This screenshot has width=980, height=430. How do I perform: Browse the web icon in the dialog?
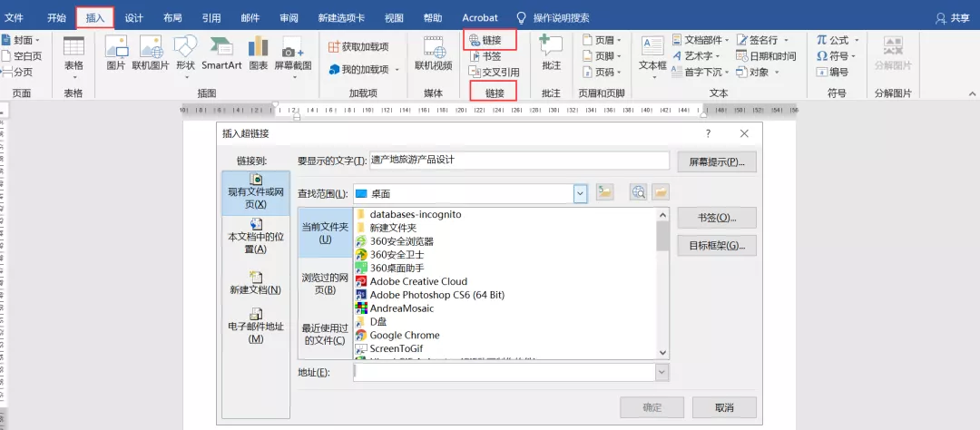click(x=638, y=193)
